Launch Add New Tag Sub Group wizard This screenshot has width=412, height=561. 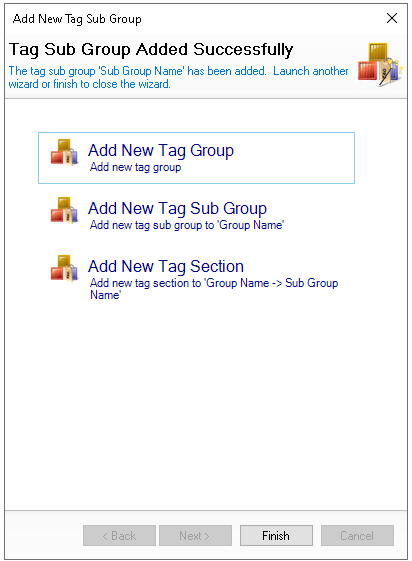click(177, 208)
